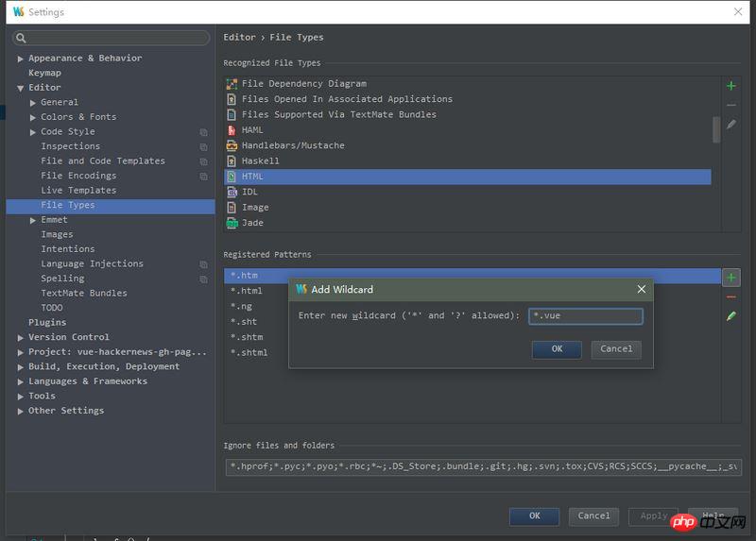Open Intentions settings

pyautogui.click(x=67, y=249)
